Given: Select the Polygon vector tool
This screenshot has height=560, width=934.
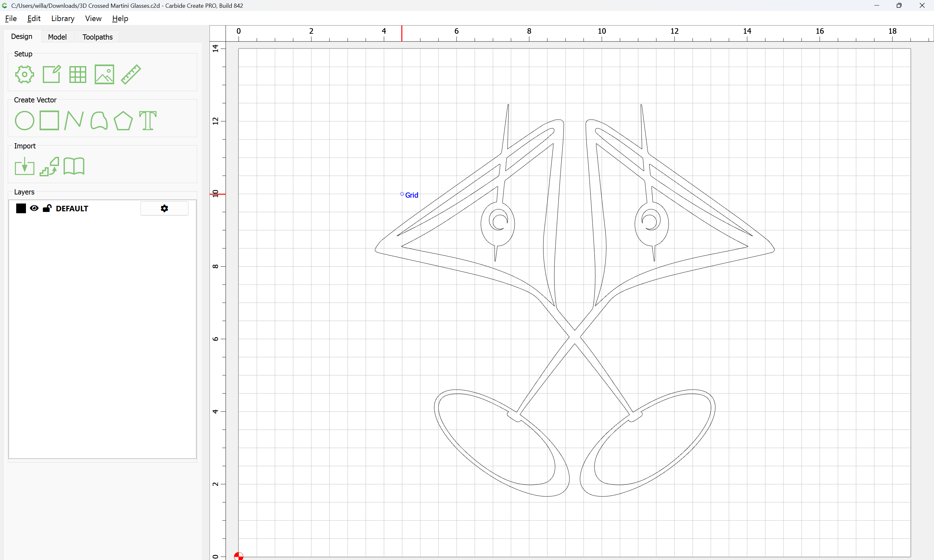Looking at the screenshot, I should [123, 121].
